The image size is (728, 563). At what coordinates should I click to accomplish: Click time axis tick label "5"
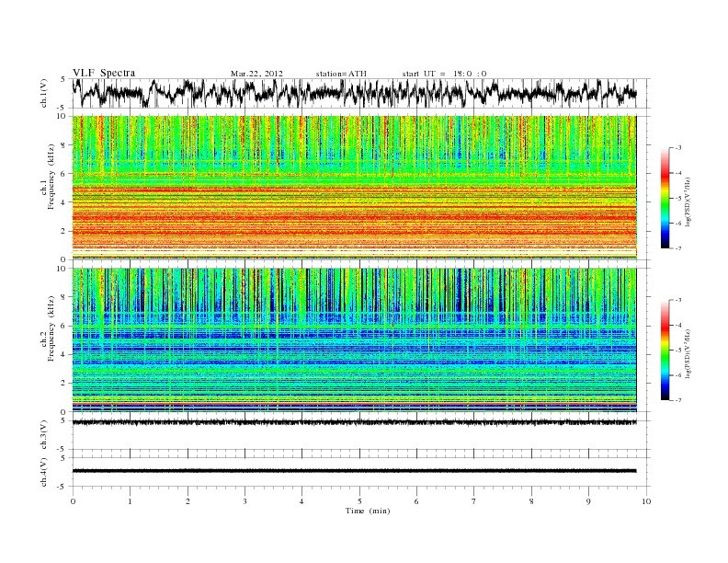coord(359,501)
